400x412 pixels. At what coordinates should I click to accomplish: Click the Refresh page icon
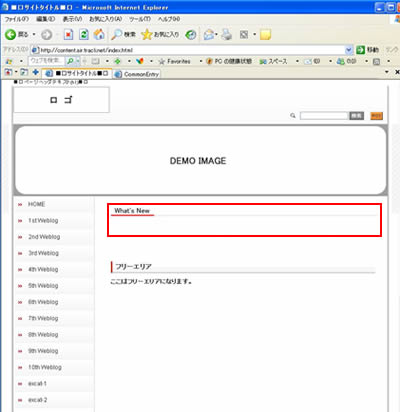[84, 34]
